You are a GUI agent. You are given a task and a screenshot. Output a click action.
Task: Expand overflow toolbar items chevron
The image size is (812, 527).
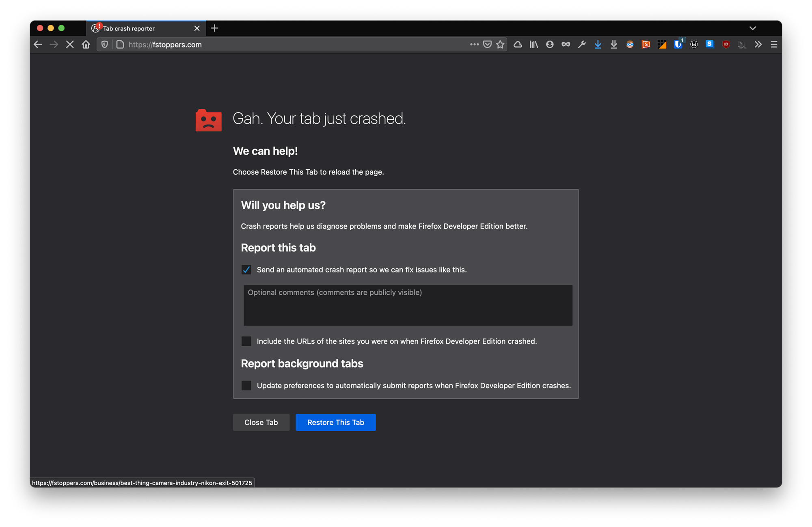[x=758, y=45]
